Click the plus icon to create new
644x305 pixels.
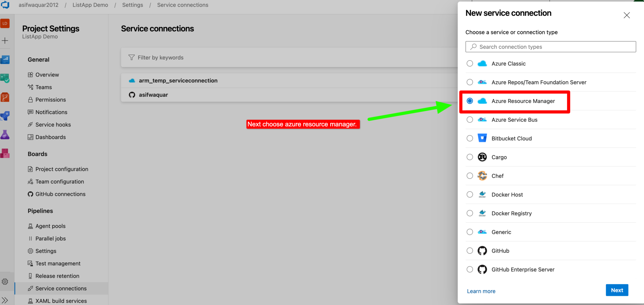5,40
